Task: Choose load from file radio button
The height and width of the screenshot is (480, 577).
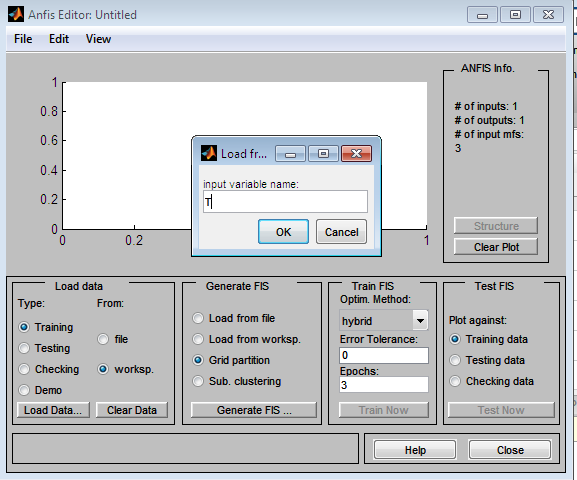Action: coord(103,339)
